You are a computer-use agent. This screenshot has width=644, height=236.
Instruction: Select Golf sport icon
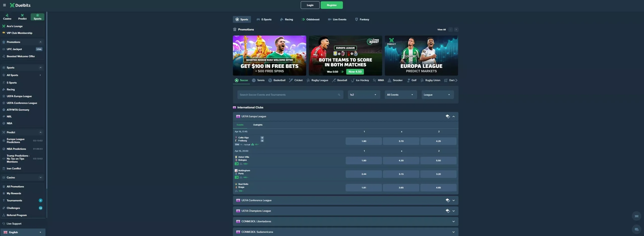(408, 80)
